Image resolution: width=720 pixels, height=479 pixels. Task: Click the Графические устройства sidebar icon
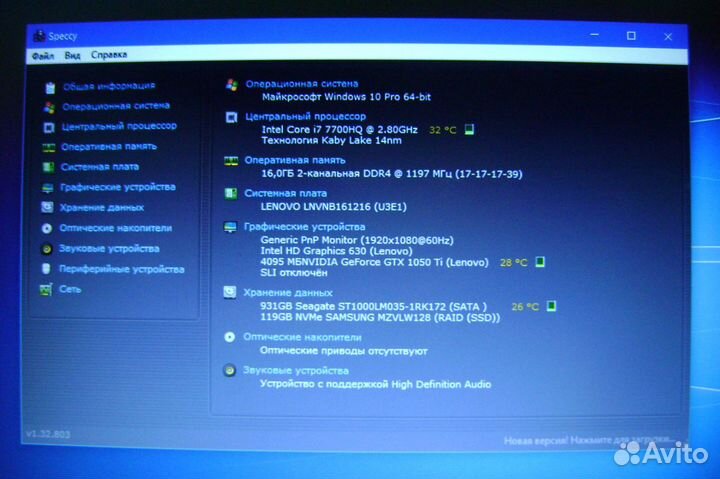pos(47,188)
